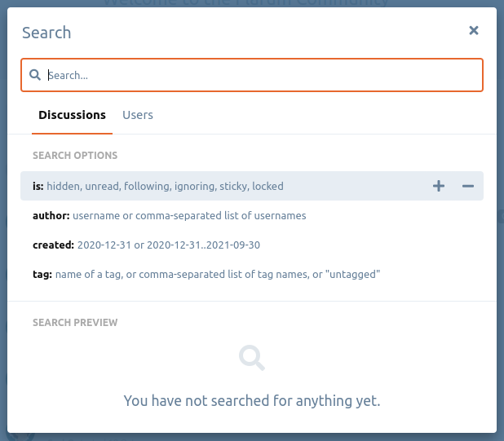Switch to the Discussions tab

tap(72, 115)
